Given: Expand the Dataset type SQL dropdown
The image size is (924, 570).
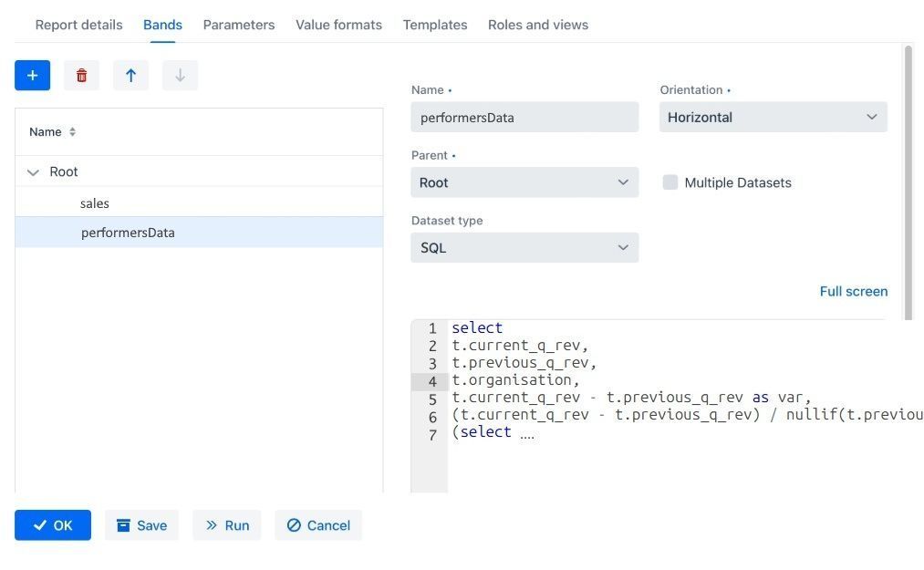Looking at the screenshot, I should point(524,247).
